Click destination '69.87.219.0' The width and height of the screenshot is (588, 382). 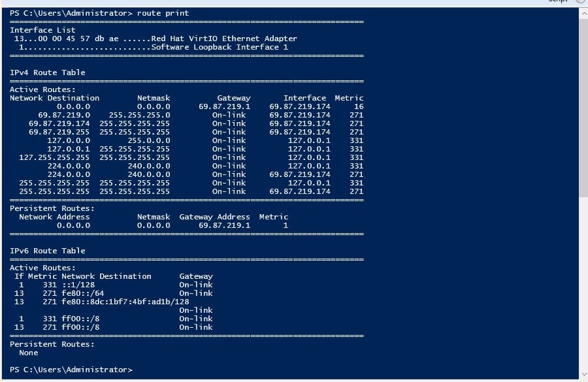click(64, 115)
